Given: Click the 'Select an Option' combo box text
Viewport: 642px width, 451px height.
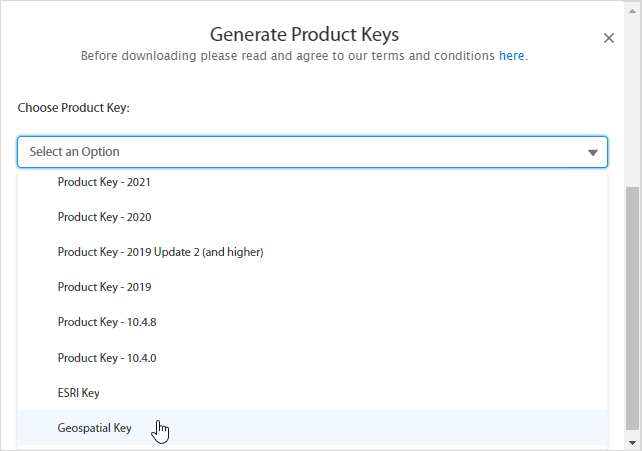Looking at the screenshot, I should 75,152.
